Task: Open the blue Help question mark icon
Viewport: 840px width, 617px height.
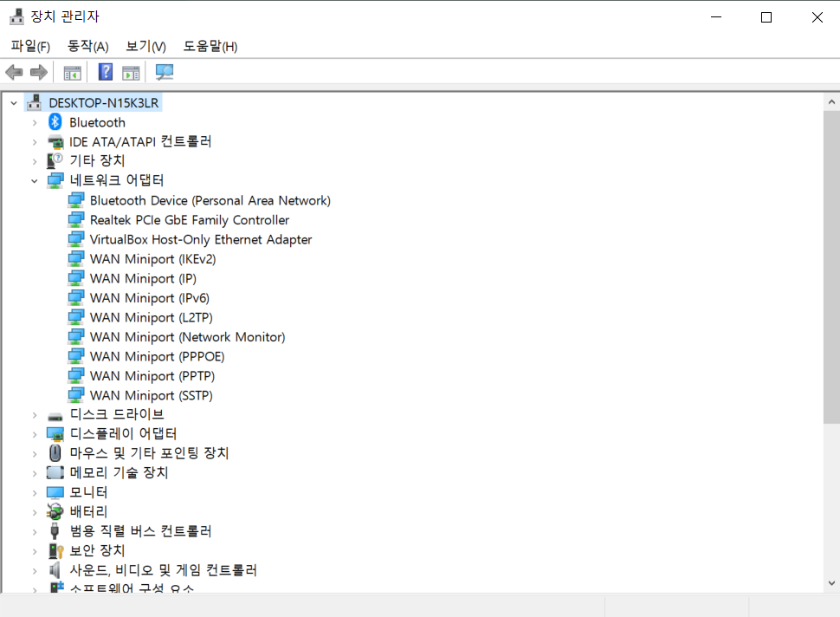Action: [x=106, y=72]
